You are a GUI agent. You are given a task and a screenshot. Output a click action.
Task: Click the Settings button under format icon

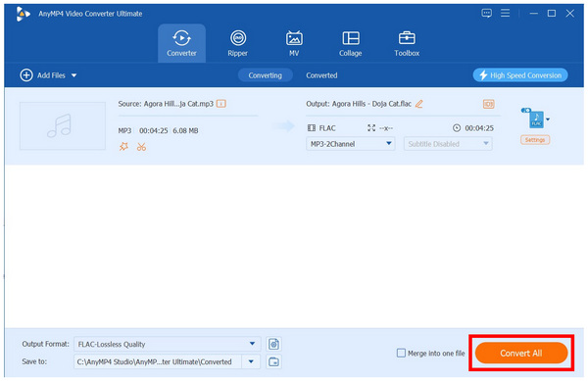pyautogui.click(x=535, y=140)
